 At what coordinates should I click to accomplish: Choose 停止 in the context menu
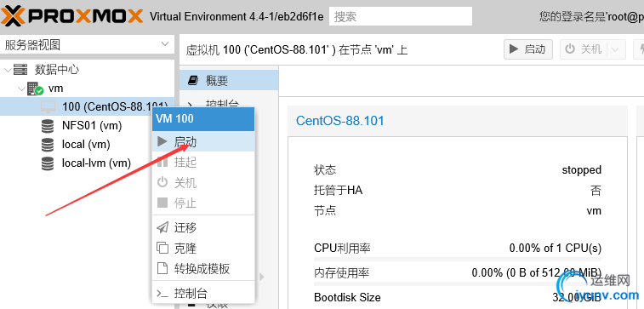(x=203, y=203)
